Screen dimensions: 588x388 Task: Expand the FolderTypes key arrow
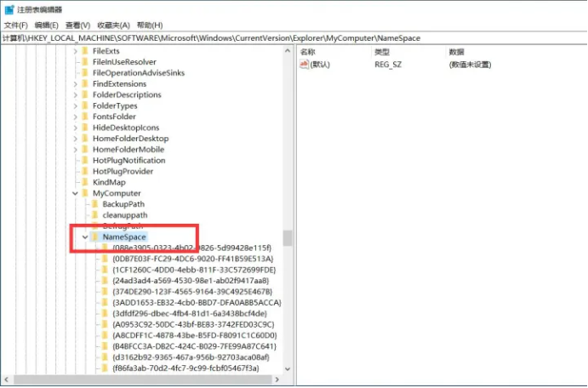[x=76, y=106]
